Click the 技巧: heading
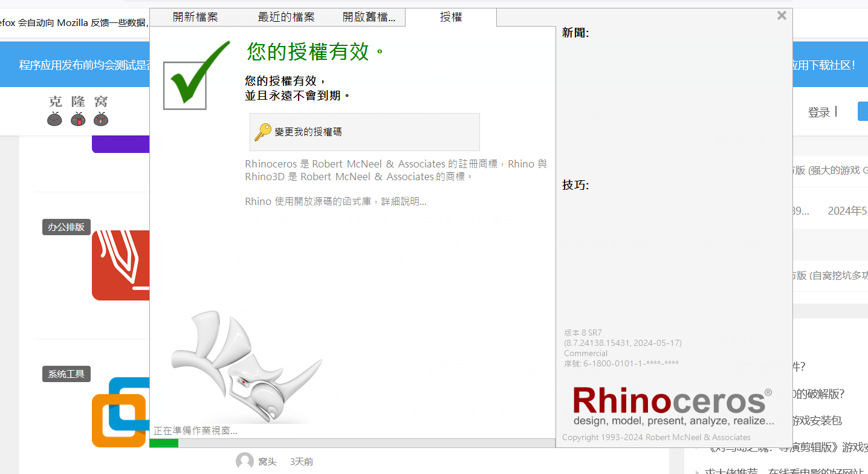Image resolution: width=868 pixels, height=474 pixels. click(x=575, y=185)
